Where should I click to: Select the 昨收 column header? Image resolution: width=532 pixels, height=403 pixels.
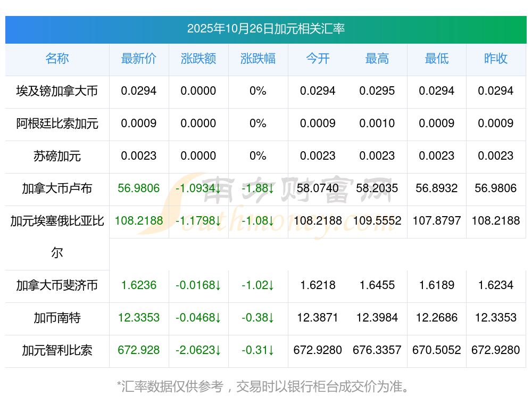tap(496, 59)
